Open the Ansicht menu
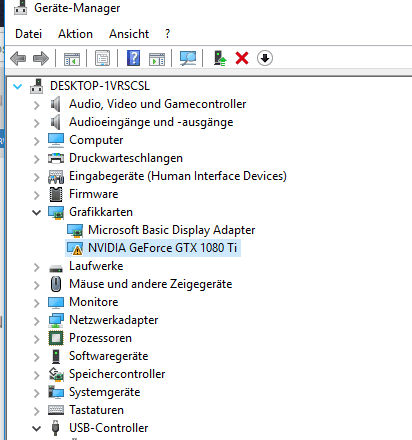This screenshot has width=412, height=440. (x=129, y=34)
